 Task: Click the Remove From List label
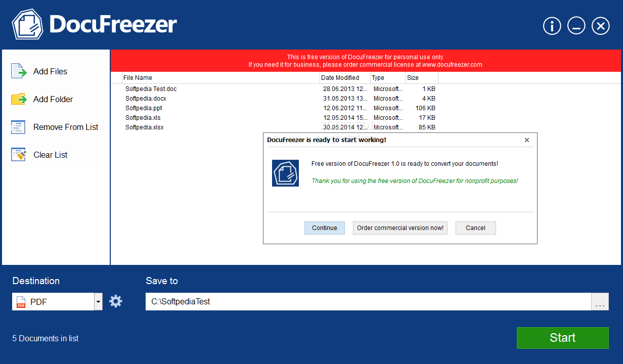pyautogui.click(x=66, y=127)
